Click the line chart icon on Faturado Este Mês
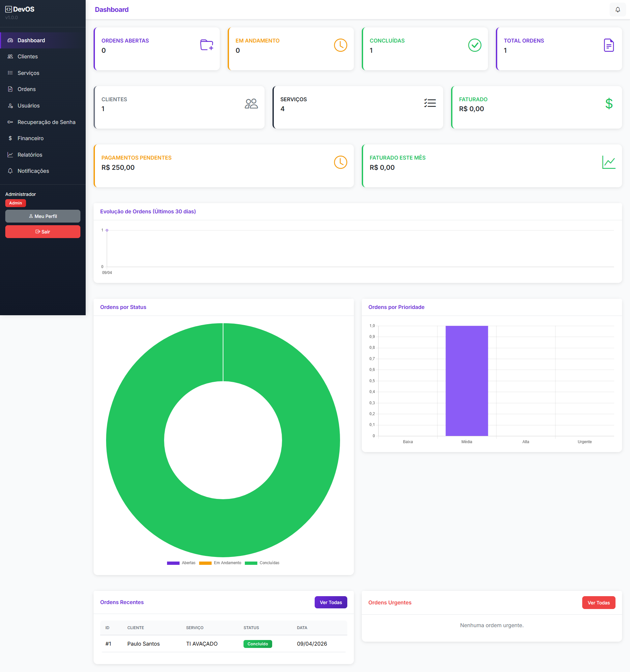 coord(608,162)
